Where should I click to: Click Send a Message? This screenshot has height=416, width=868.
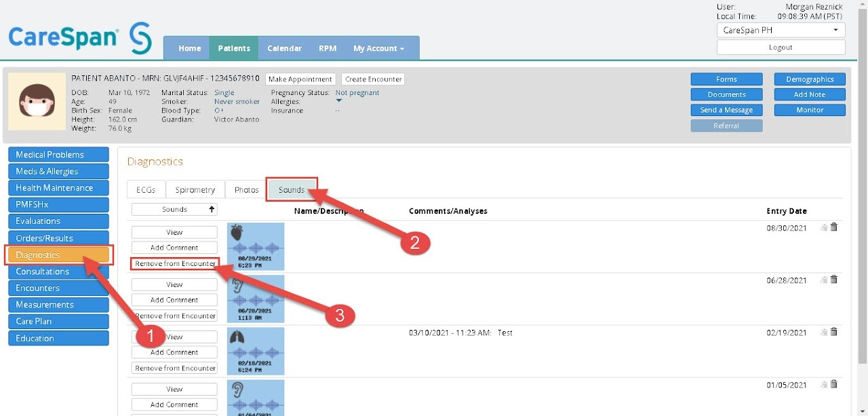pyautogui.click(x=726, y=110)
